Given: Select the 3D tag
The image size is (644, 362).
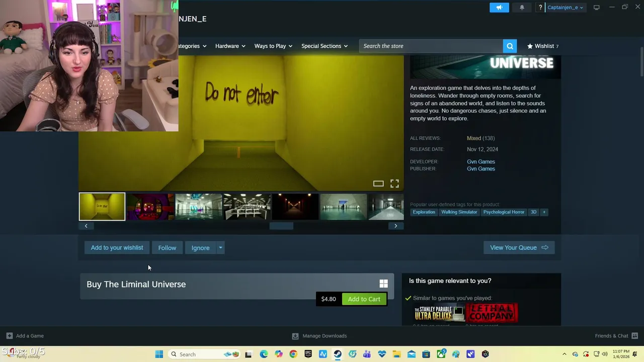Looking at the screenshot, I should click(533, 212).
